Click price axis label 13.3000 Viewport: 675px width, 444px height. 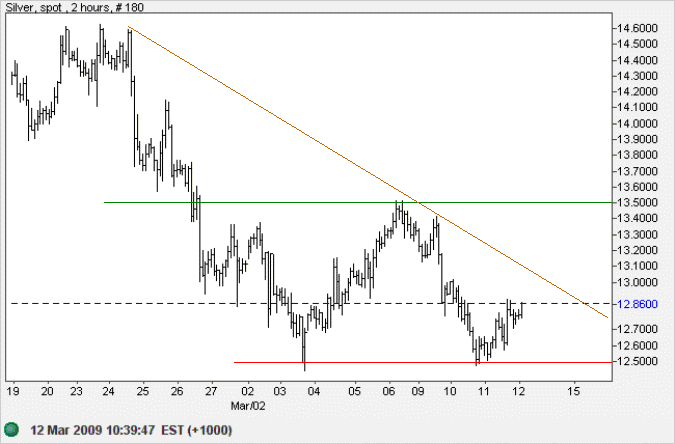(x=638, y=235)
